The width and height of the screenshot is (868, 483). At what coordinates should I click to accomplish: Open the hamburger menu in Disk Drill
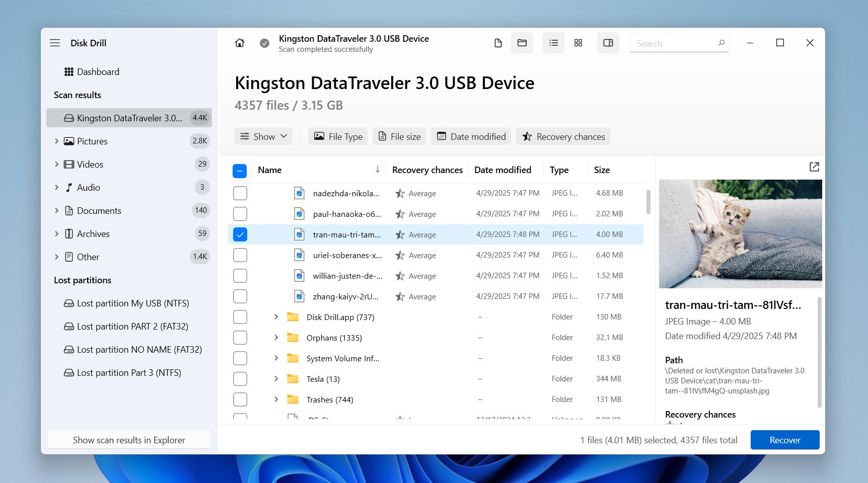pyautogui.click(x=55, y=43)
